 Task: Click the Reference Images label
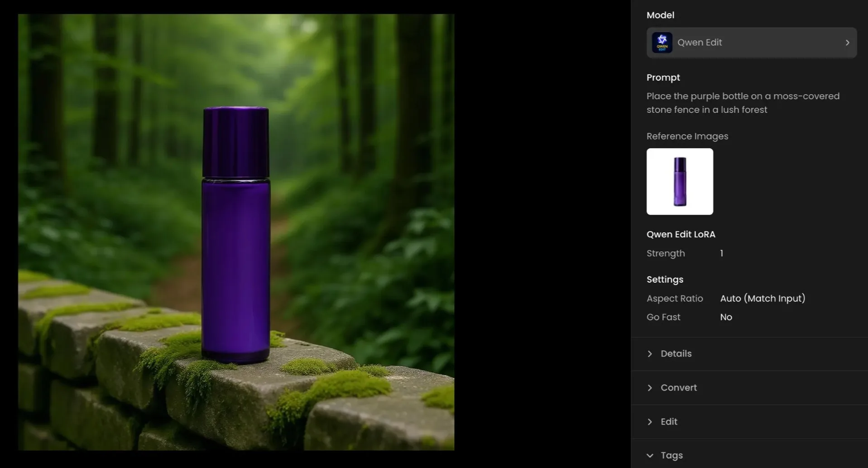click(687, 136)
